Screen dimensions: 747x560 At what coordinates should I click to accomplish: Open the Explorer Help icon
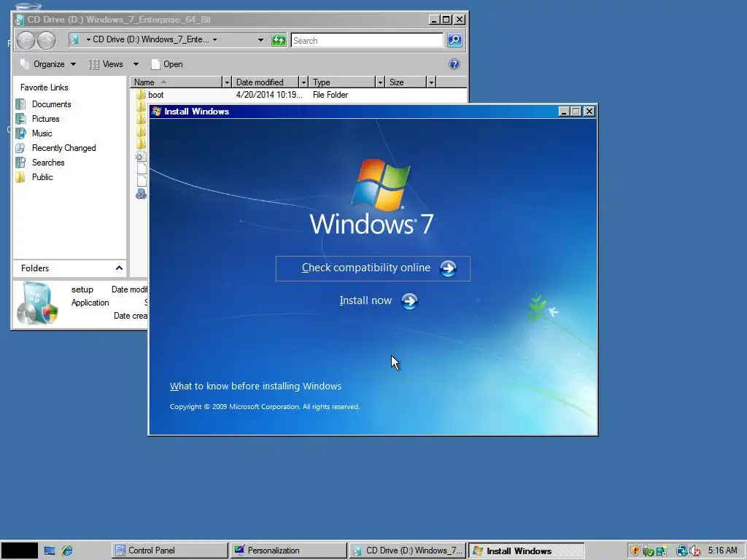click(x=454, y=64)
